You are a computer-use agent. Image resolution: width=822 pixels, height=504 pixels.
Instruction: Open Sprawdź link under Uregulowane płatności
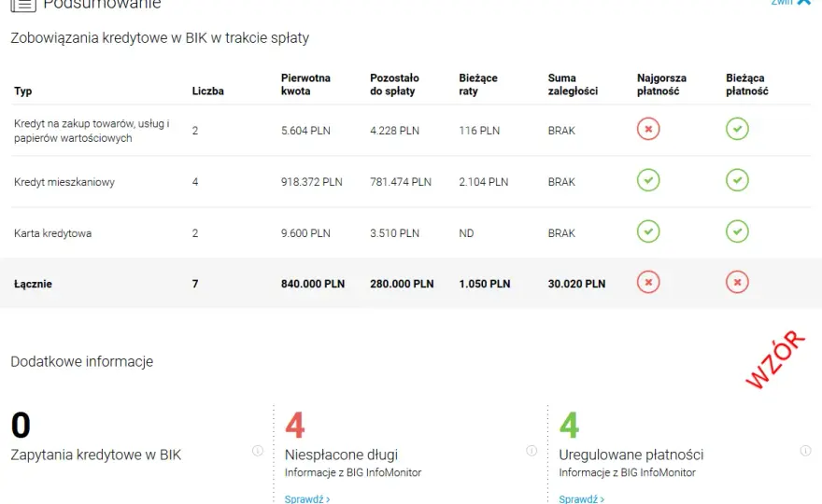[581, 498]
